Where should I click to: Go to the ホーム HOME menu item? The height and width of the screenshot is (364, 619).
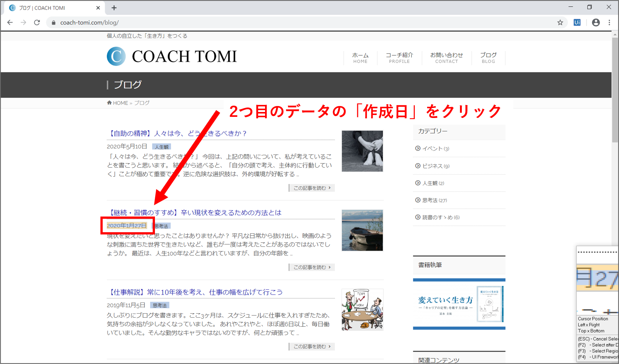pyautogui.click(x=360, y=58)
